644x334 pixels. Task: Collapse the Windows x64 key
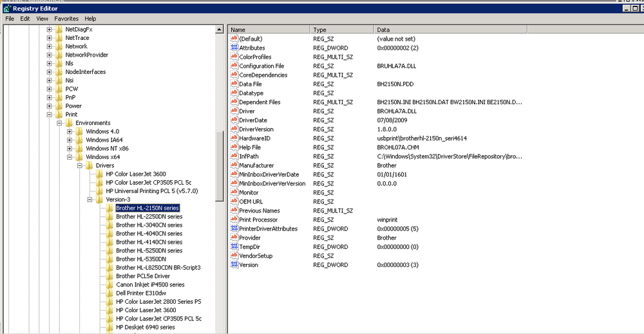(x=70, y=157)
